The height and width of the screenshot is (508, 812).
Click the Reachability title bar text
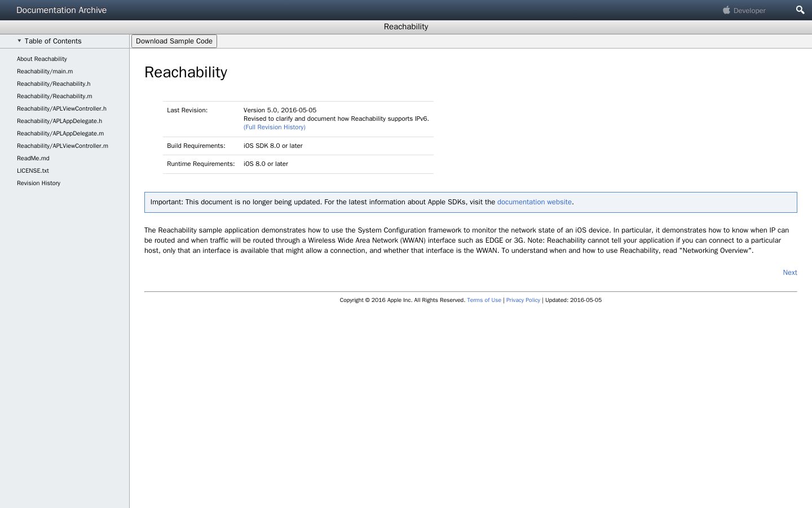(406, 27)
